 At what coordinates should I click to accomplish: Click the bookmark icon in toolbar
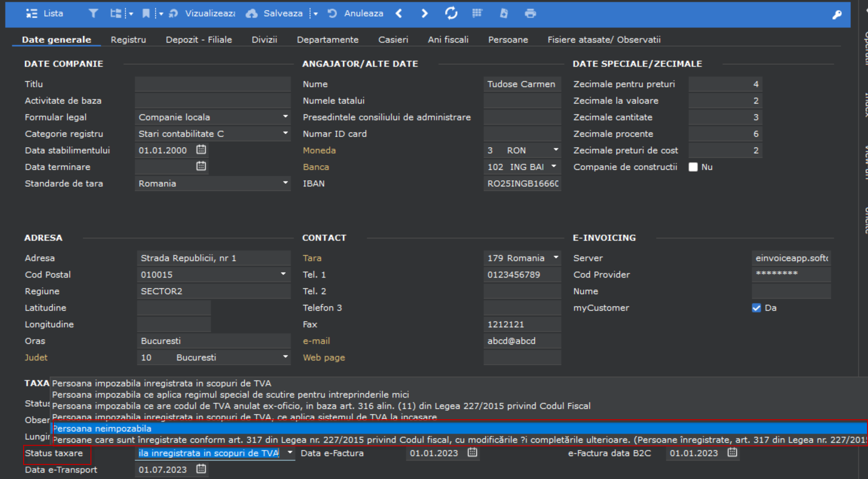tap(146, 14)
